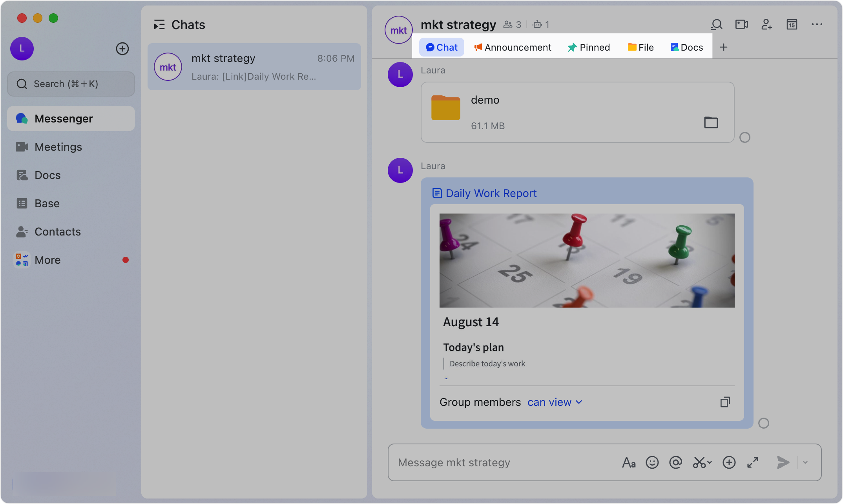Expand send options next to send button
The height and width of the screenshot is (504, 843).
805,462
